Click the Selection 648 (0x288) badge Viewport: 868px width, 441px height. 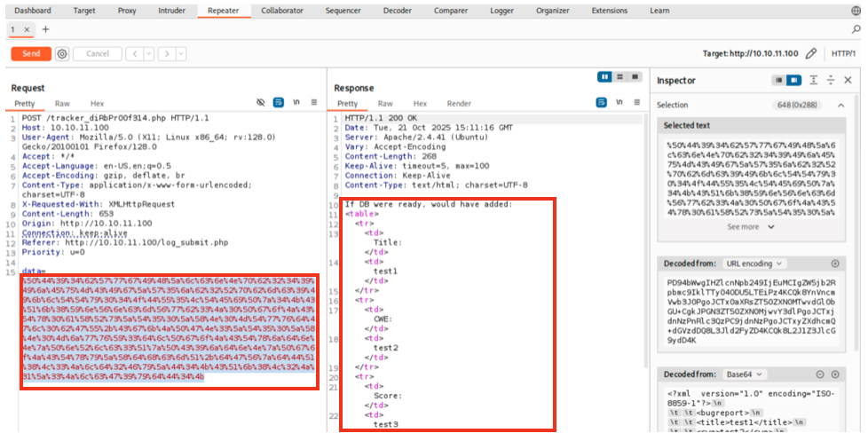tap(797, 105)
